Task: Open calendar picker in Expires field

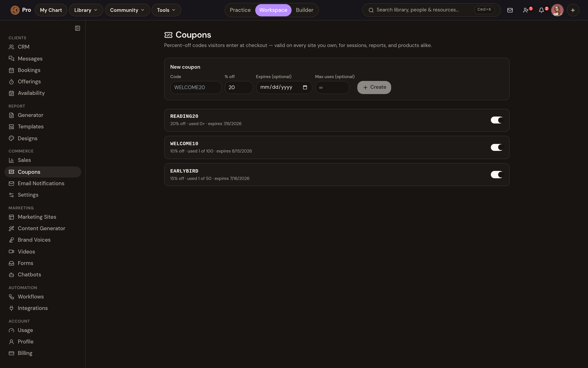Action: [x=305, y=87]
